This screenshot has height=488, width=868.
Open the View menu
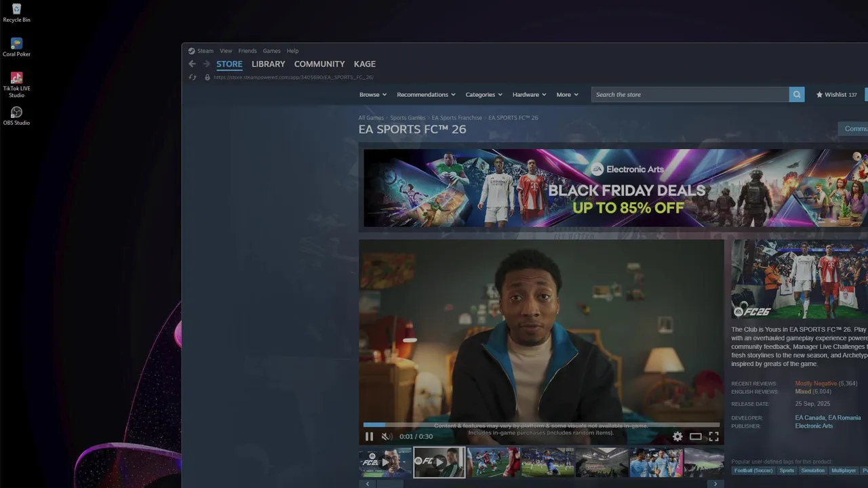click(226, 51)
